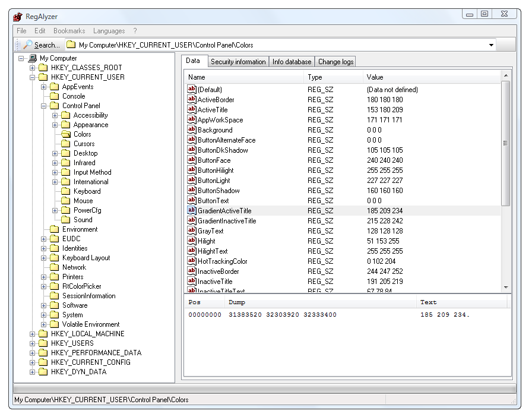Viewport: 532px width, 420px height.
Task: Click the string icon beside AppWorkSpace
Action: (x=192, y=119)
